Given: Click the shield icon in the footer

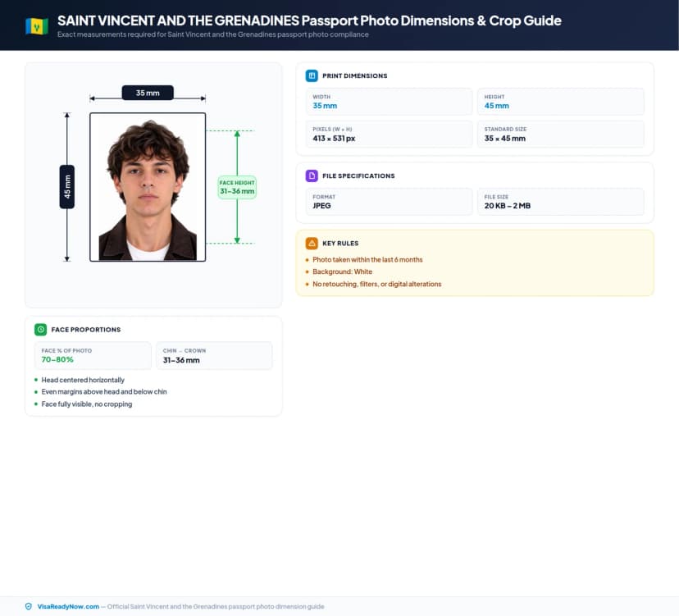Looking at the screenshot, I should click(x=29, y=606).
